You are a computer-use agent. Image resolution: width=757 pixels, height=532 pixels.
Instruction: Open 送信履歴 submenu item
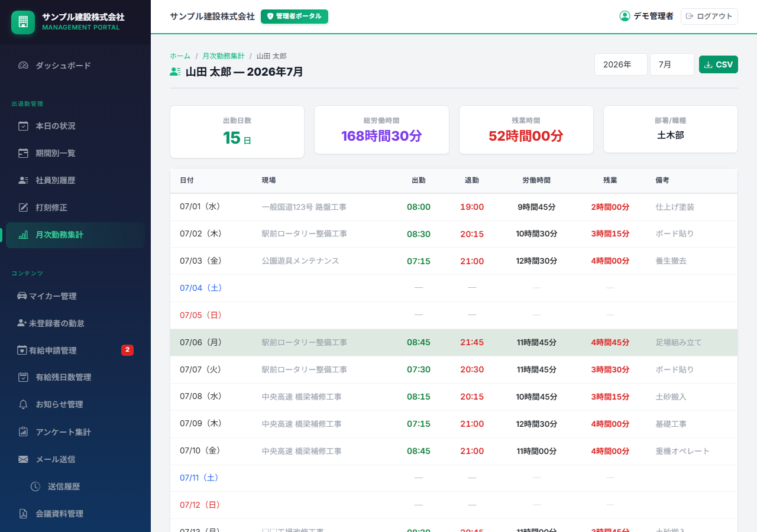click(81, 486)
